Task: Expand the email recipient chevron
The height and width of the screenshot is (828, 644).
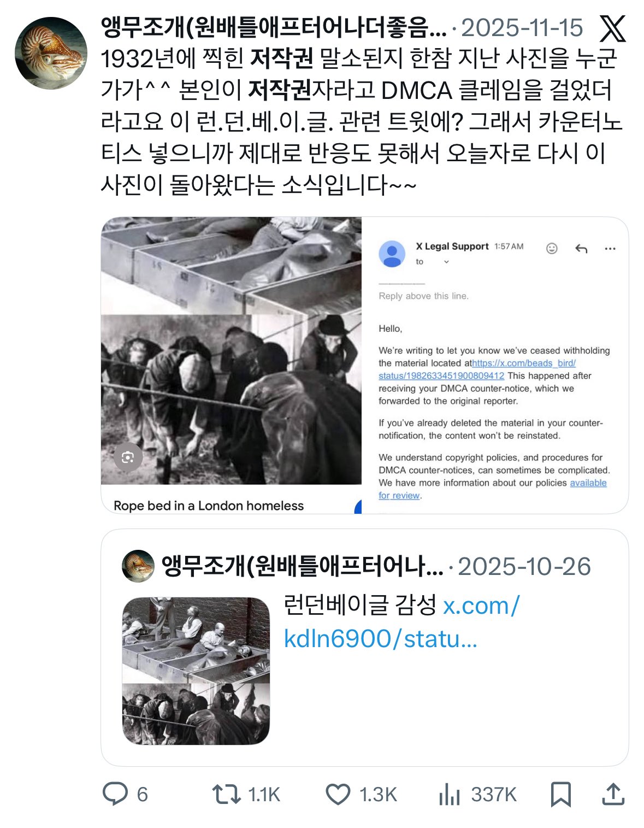Action: pyautogui.click(x=446, y=262)
